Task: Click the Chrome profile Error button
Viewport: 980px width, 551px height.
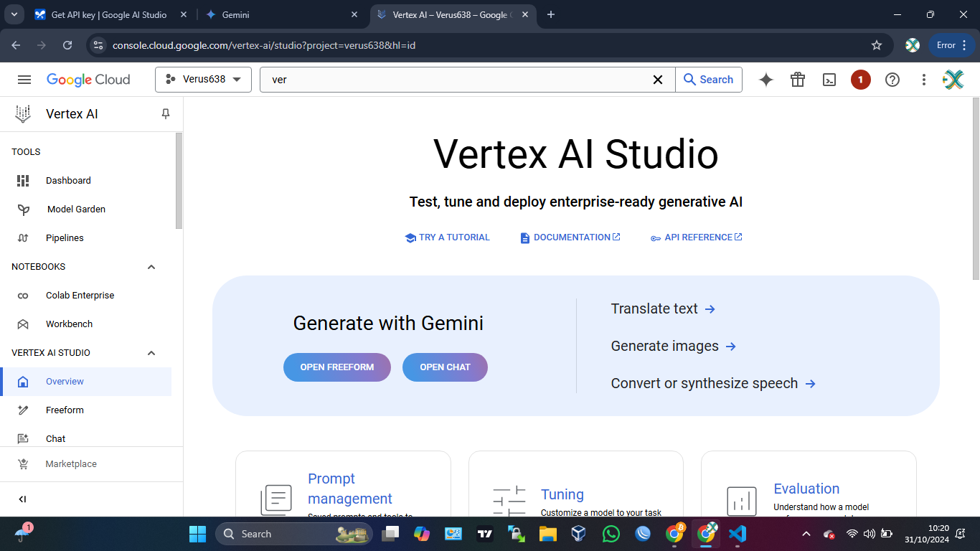Action: click(x=952, y=45)
